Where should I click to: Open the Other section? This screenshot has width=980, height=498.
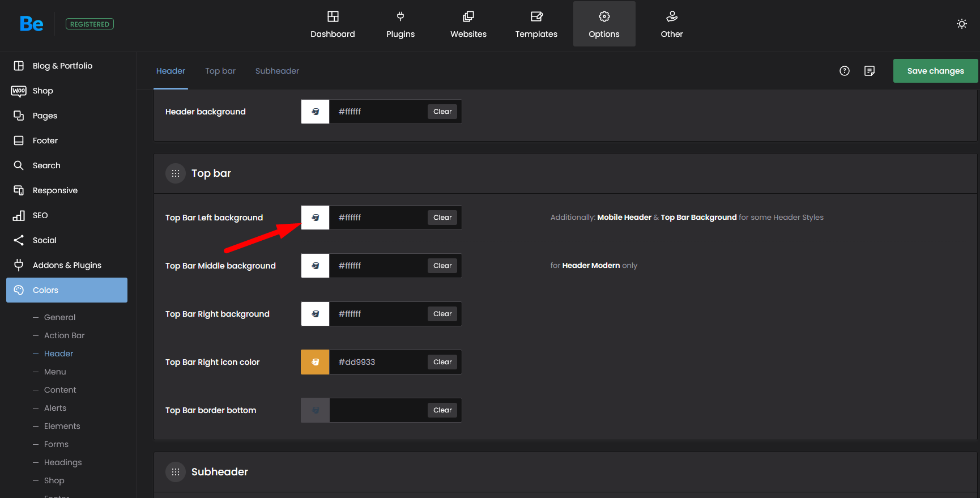click(672, 24)
